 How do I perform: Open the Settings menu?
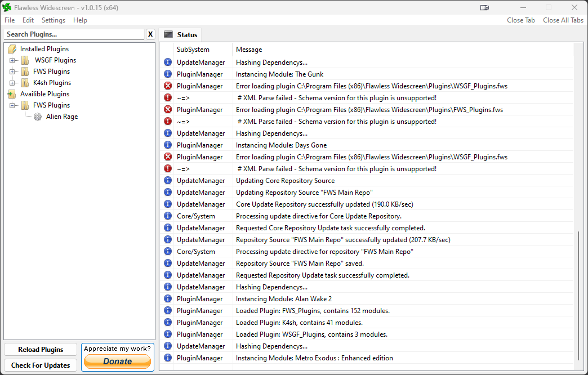pos(54,20)
